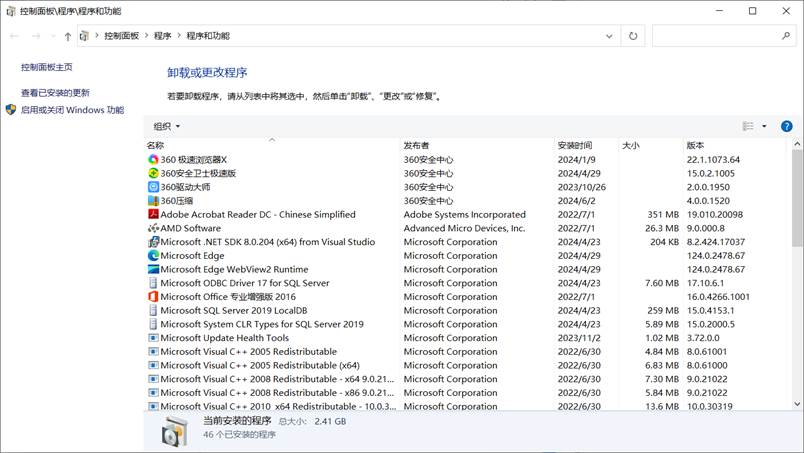Viewport: 804px width, 453px height.
Task: Click the 360驱动大师 icon
Action: tap(153, 187)
